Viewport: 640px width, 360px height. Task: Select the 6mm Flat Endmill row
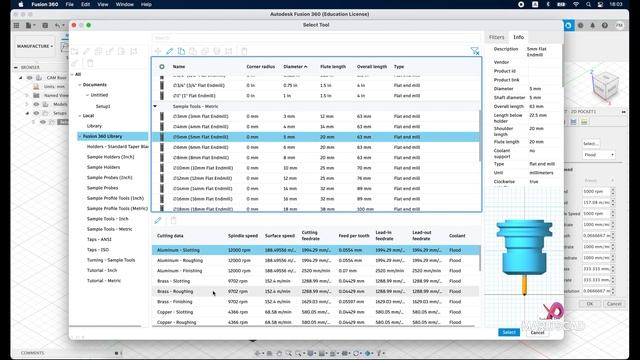tap(316, 147)
